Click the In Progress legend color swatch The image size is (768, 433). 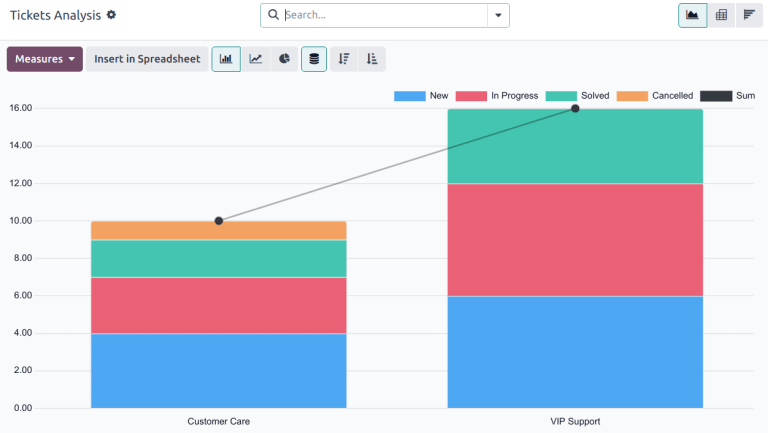pyautogui.click(x=470, y=96)
